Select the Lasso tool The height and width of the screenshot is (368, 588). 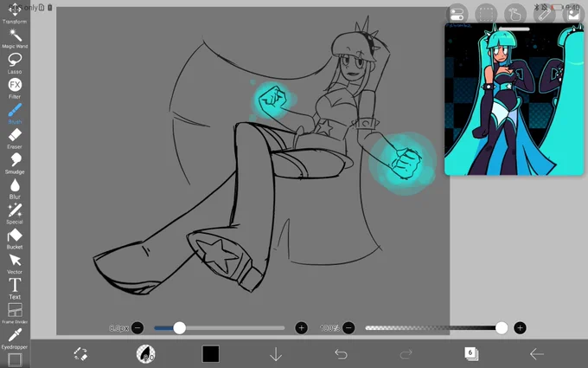point(15,63)
